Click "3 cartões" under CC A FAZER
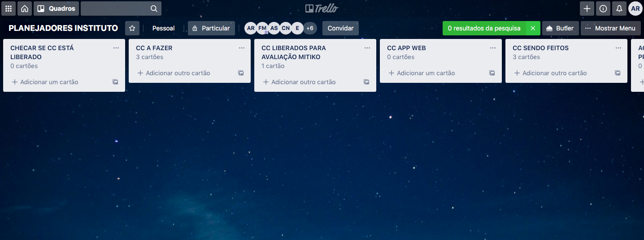Viewport: 644px width, 240px height. (150, 57)
